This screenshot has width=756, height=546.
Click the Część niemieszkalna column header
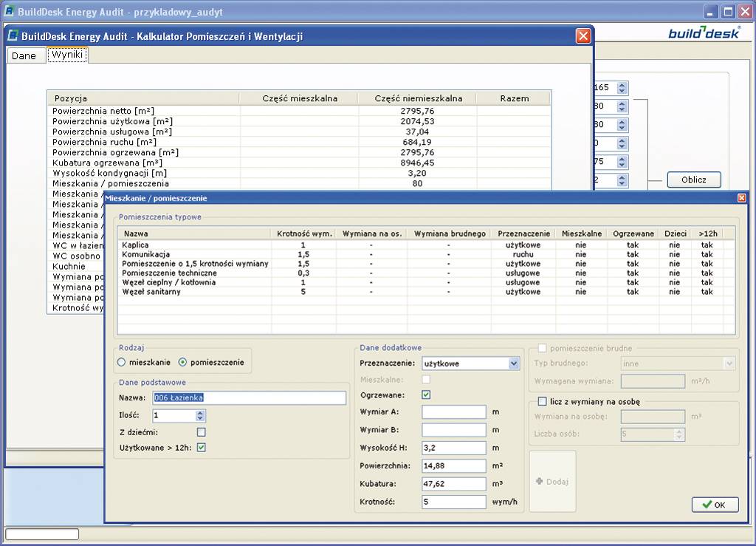[x=418, y=98]
